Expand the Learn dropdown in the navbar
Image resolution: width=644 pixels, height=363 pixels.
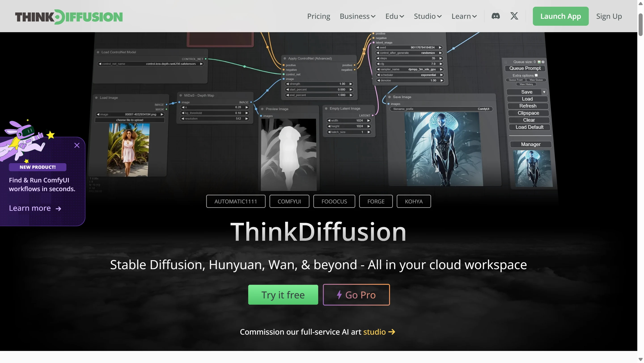pos(464,16)
